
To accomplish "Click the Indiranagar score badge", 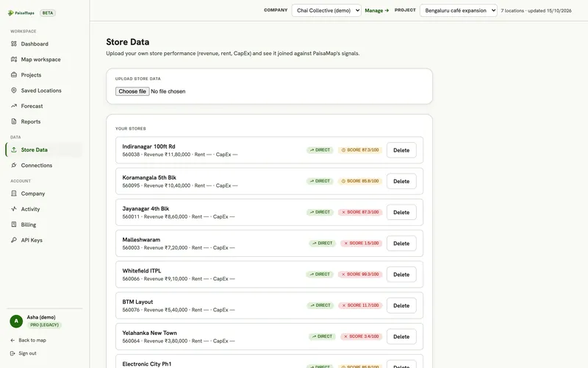I will click(x=360, y=150).
